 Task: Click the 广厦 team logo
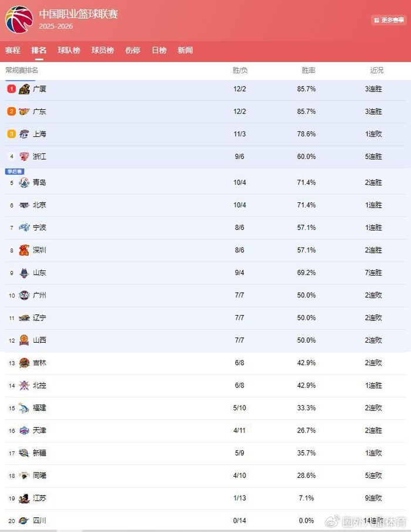pyautogui.click(x=24, y=89)
